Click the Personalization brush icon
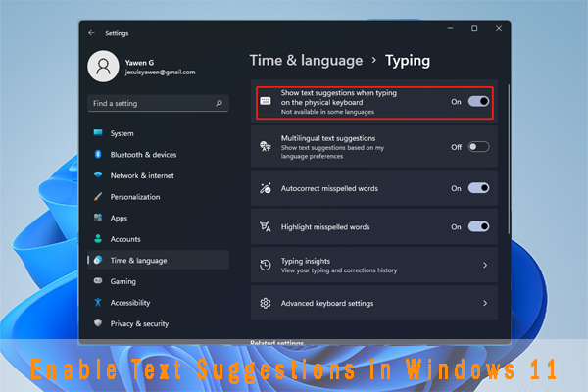The image size is (588, 392). point(98,197)
